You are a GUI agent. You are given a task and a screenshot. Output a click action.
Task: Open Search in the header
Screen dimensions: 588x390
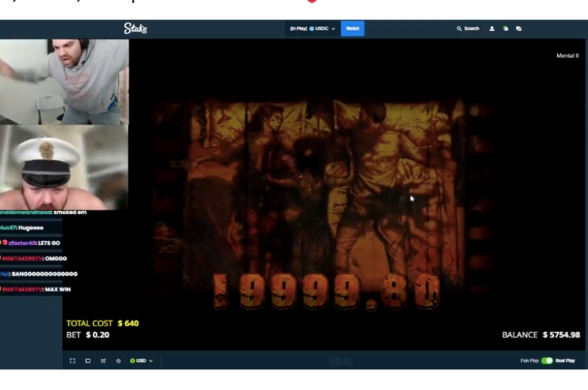[467, 29]
